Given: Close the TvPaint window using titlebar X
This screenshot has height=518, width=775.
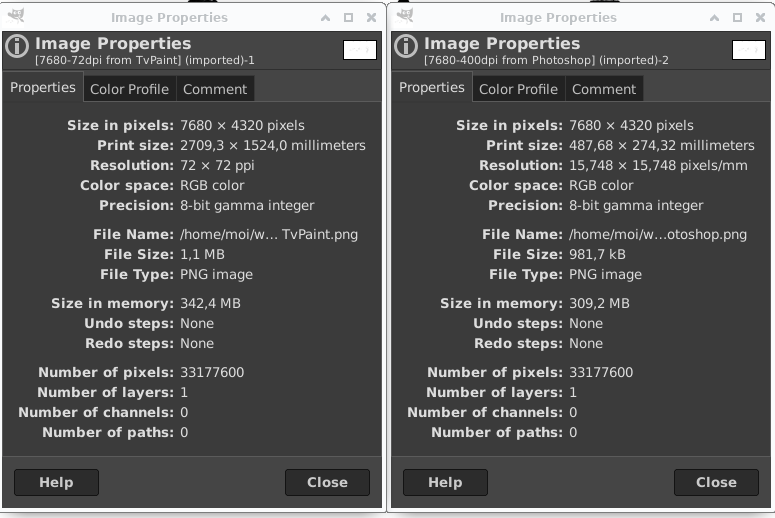Looking at the screenshot, I should 371,18.
